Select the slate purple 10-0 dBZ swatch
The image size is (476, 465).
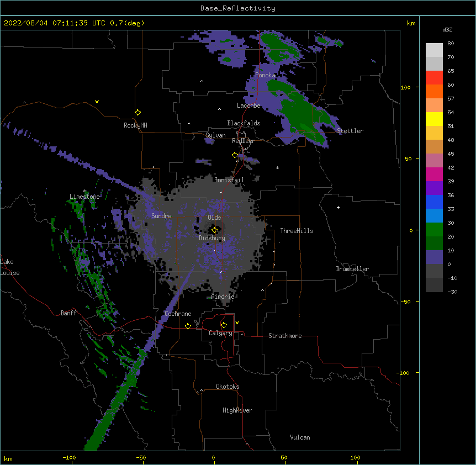tap(434, 257)
